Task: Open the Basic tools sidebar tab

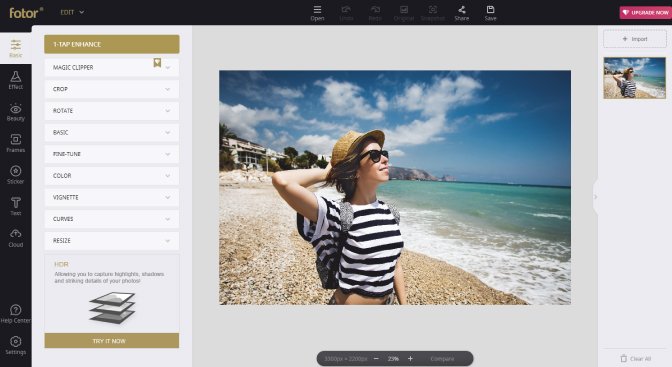Action: [15, 48]
